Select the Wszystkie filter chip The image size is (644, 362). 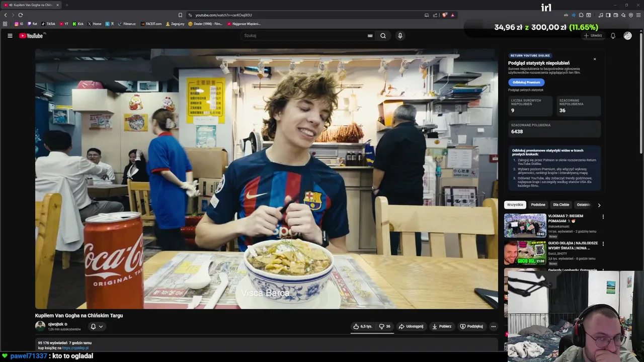pyautogui.click(x=515, y=205)
